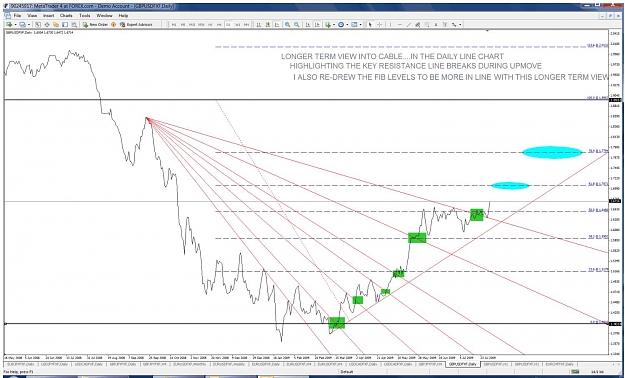Click the New Order button
The image size is (625, 378).
(x=95, y=24)
